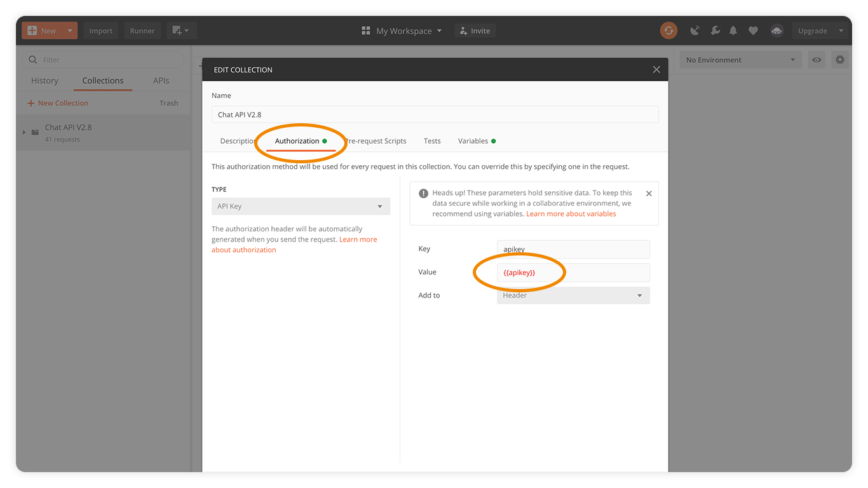Close the Edit Collection dialog
Screen dimensions: 868x488
click(x=656, y=70)
